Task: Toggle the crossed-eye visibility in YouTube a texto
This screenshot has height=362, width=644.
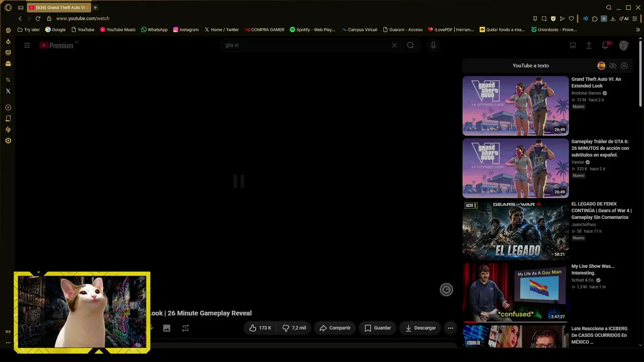Action: pos(613,66)
